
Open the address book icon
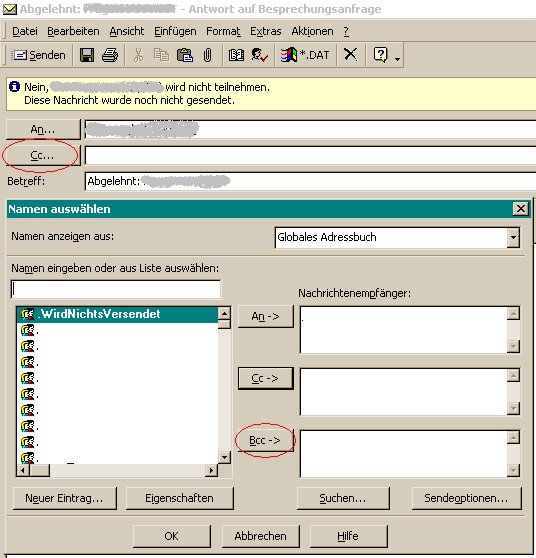236,55
